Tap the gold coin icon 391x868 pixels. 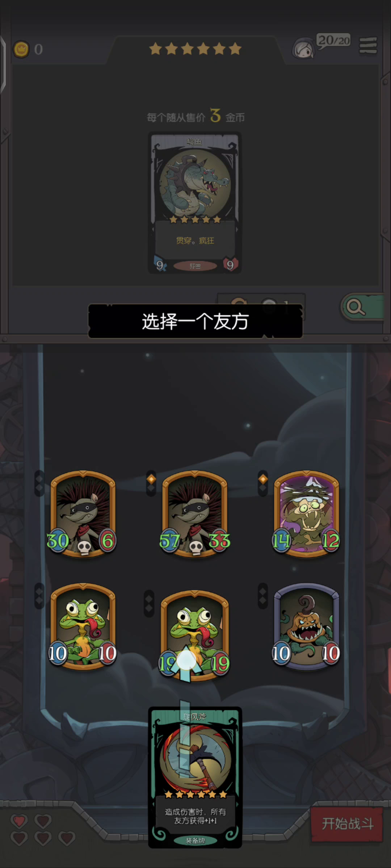[x=21, y=49]
